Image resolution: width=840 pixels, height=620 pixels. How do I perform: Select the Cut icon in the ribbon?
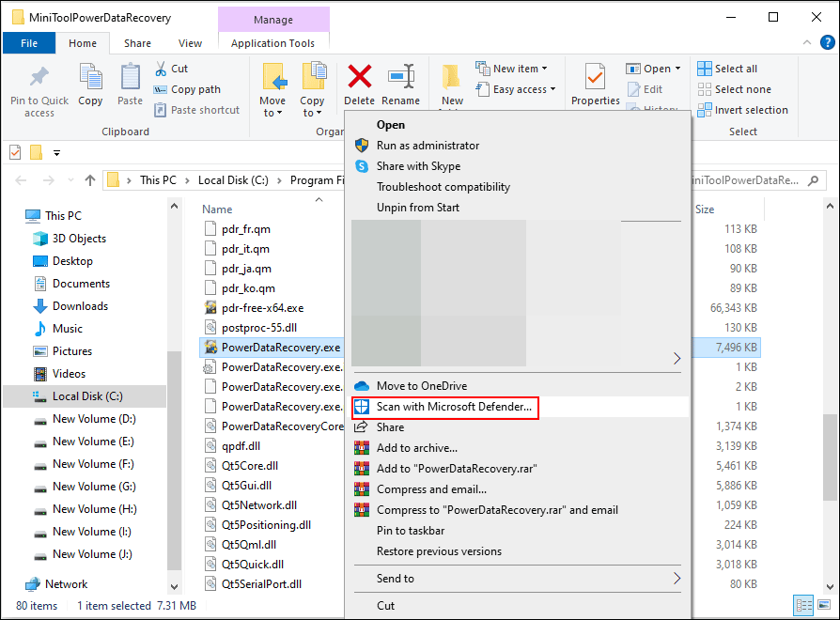(x=162, y=68)
